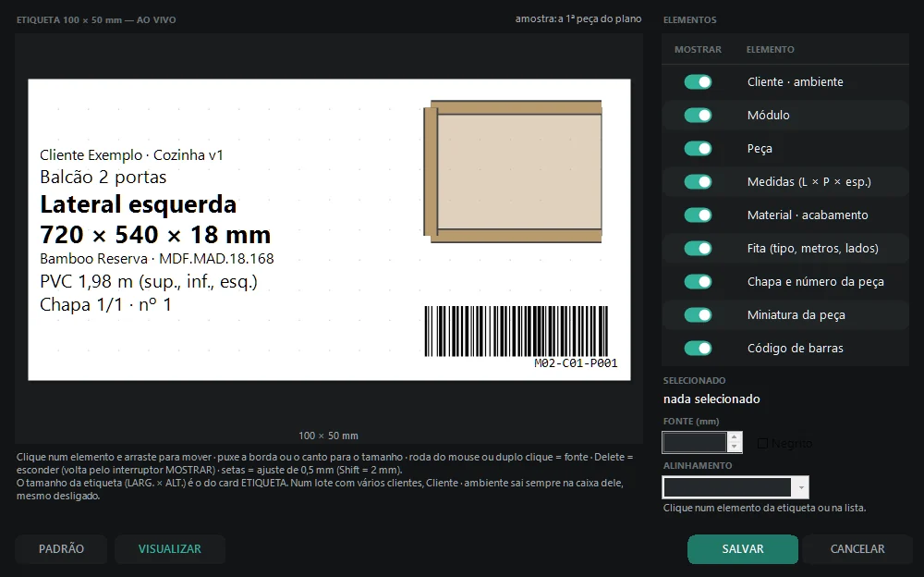Select 'Miniatura da peça' list row label
924x577 pixels.
[x=796, y=315]
